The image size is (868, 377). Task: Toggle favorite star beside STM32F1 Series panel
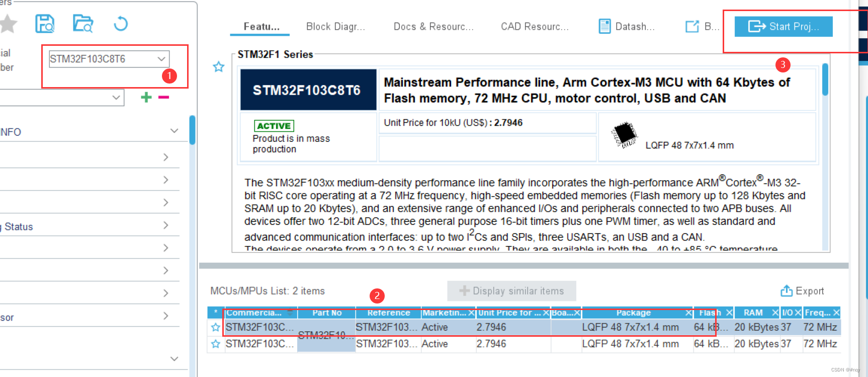[x=218, y=67]
